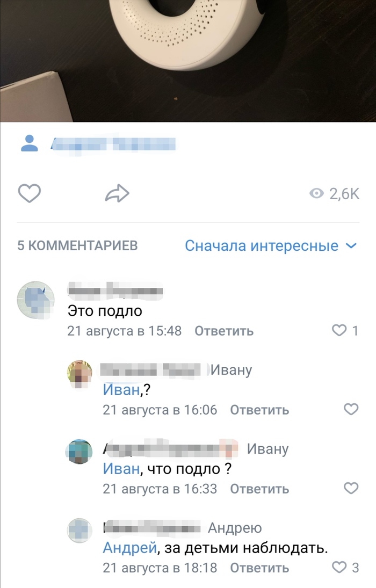Like the 16:06 reply comment
Viewport: 376px width, 588px height.
351,409
